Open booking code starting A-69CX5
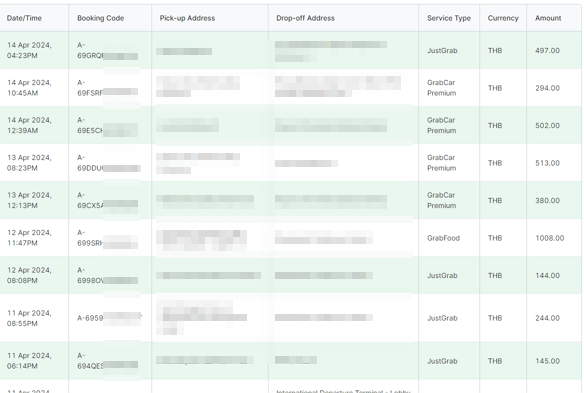Viewport: 584px width, 393px height. (107, 200)
